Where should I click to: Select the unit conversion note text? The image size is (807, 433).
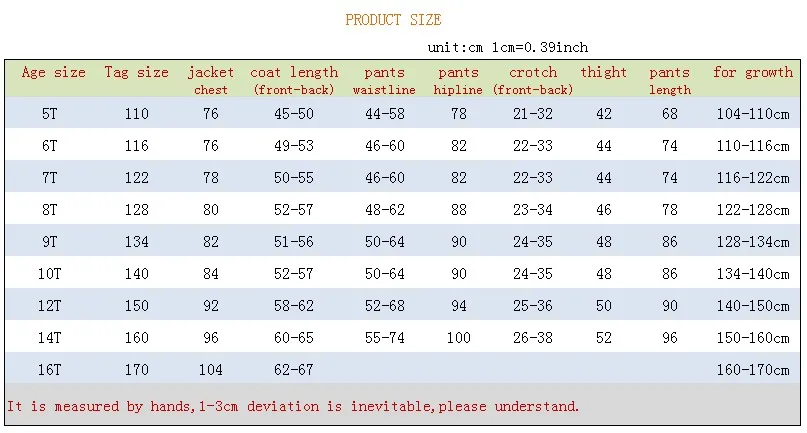coord(507,47)
